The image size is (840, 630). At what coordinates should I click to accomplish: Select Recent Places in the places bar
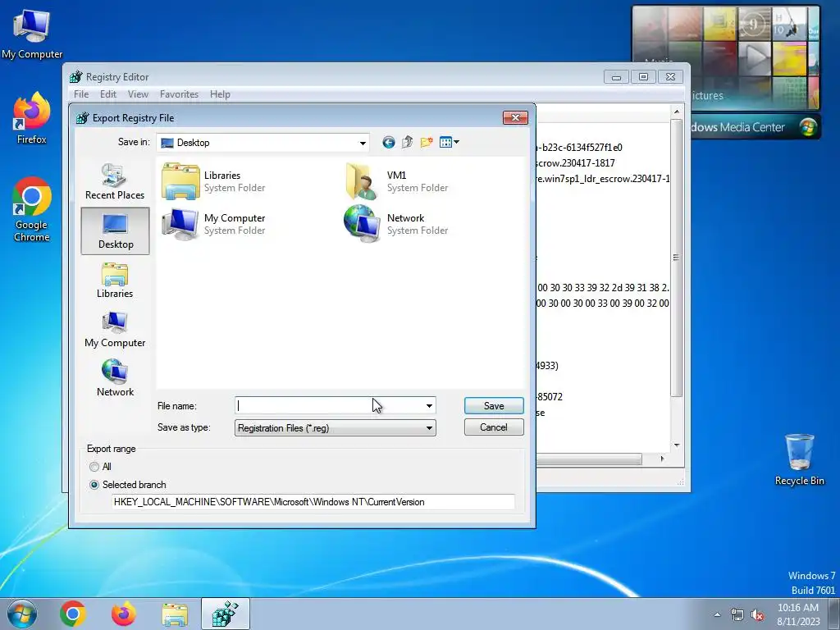coord(115,182)
